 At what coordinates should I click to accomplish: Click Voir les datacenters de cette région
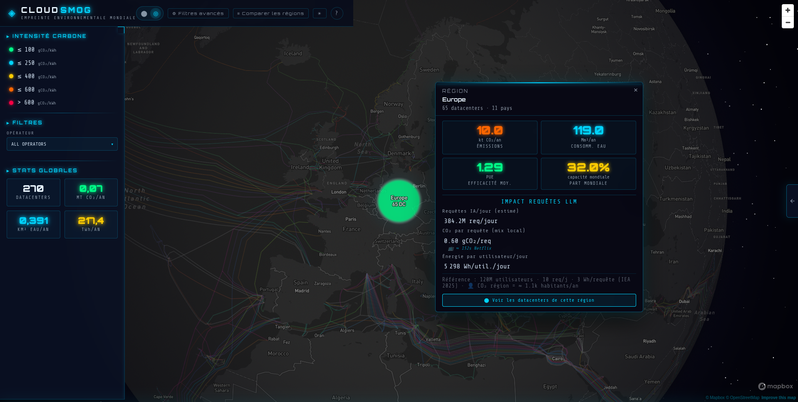pos(539,300)
